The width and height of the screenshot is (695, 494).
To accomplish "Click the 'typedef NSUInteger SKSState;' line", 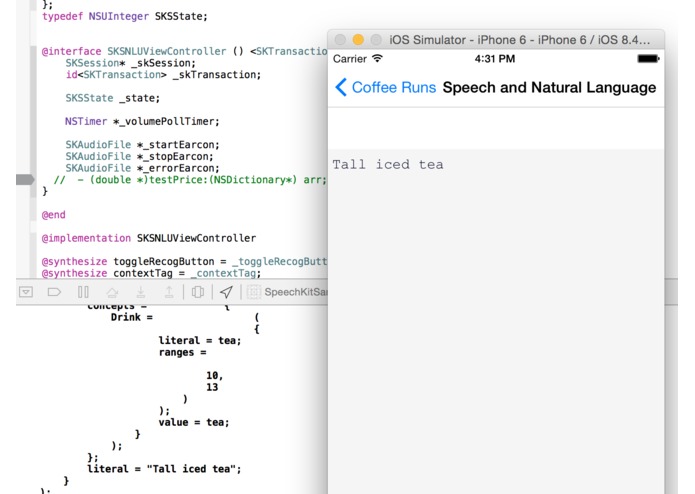I will point(125,16).
